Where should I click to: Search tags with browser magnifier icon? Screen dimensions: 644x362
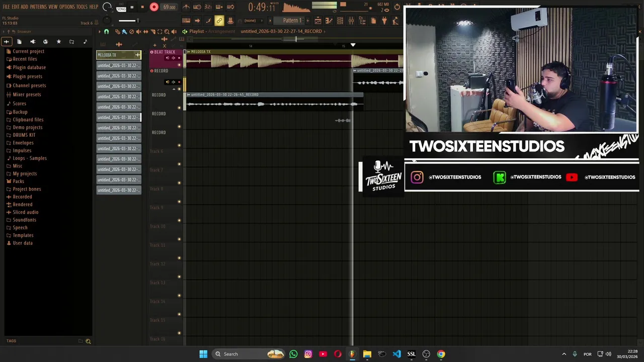[x=88, y=341]
